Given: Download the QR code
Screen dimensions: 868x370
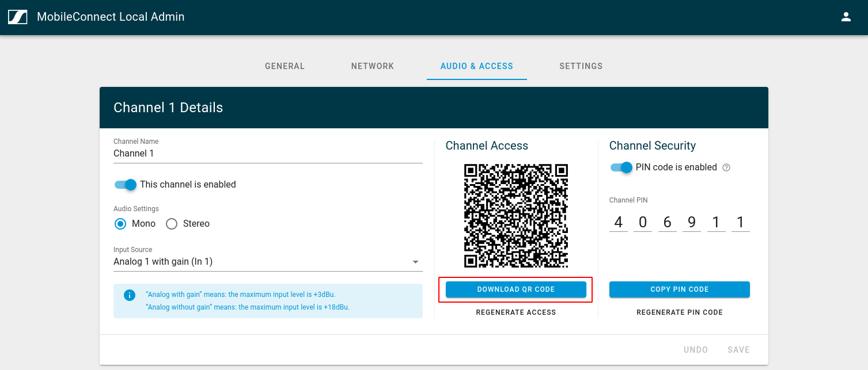Looking at the screenshot, I should click(x=516, y=289).
